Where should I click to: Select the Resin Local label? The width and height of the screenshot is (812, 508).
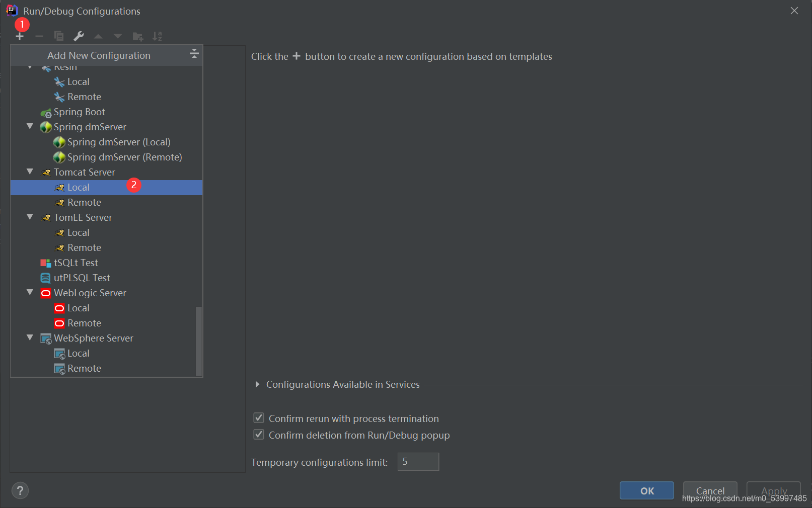(x=79, y=82)
